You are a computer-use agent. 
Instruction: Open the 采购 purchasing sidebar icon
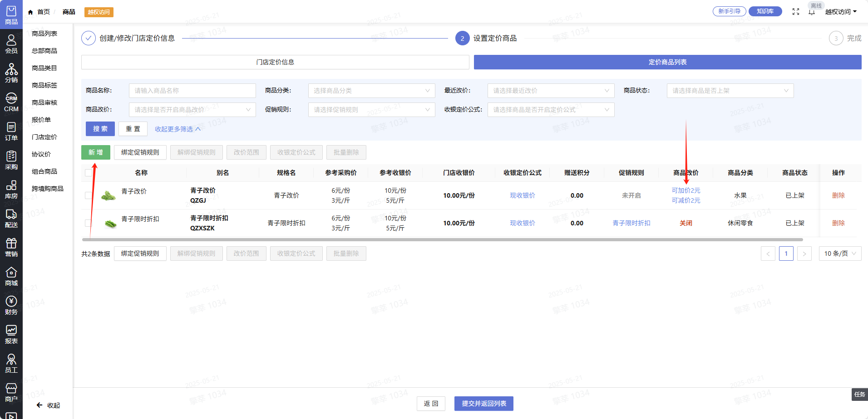click(11, 160)
